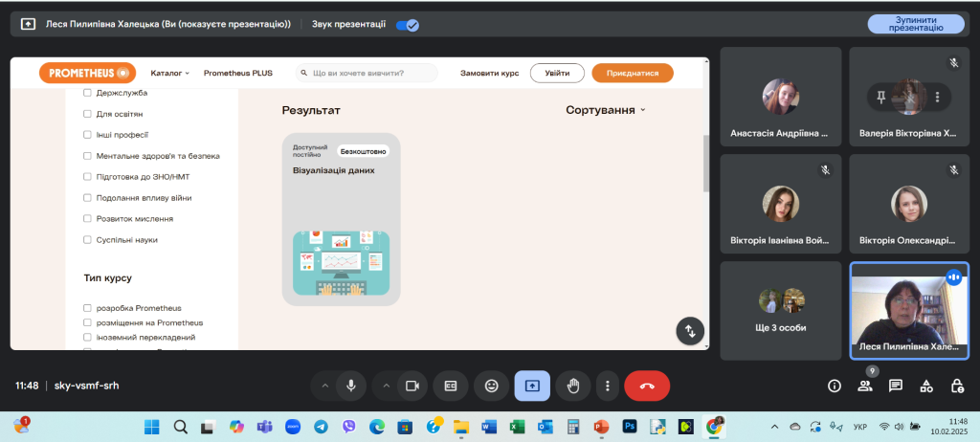Tick the 'Розвиток мислення' filter checkbox
The height and width of the screenshot is (442, 980).
click(x=88, y=219)
